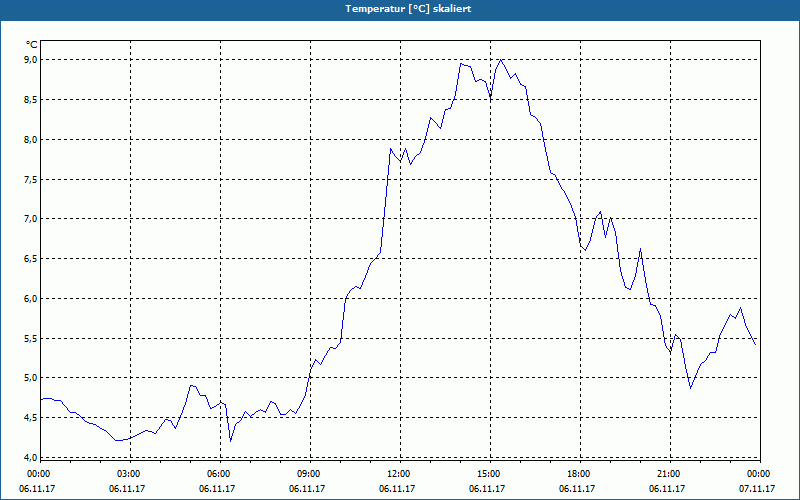Choose the '5,5' y-axis label
This screenshot has width=800, height=500.
31,338
